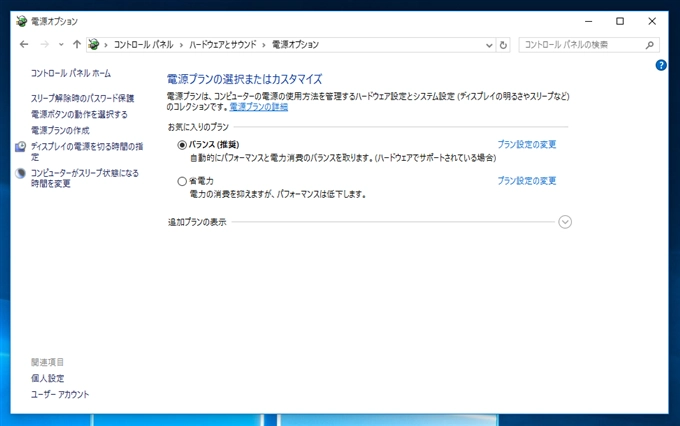680x426 pixels.
Task: Click プラン設定の変更 for 省電力 plan
Action: point(526,181)
